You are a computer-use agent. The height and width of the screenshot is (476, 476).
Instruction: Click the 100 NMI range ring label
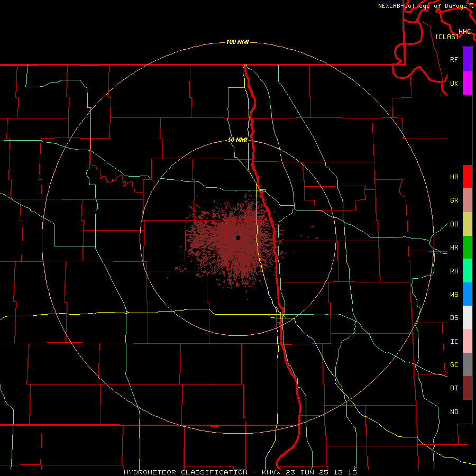237,42
